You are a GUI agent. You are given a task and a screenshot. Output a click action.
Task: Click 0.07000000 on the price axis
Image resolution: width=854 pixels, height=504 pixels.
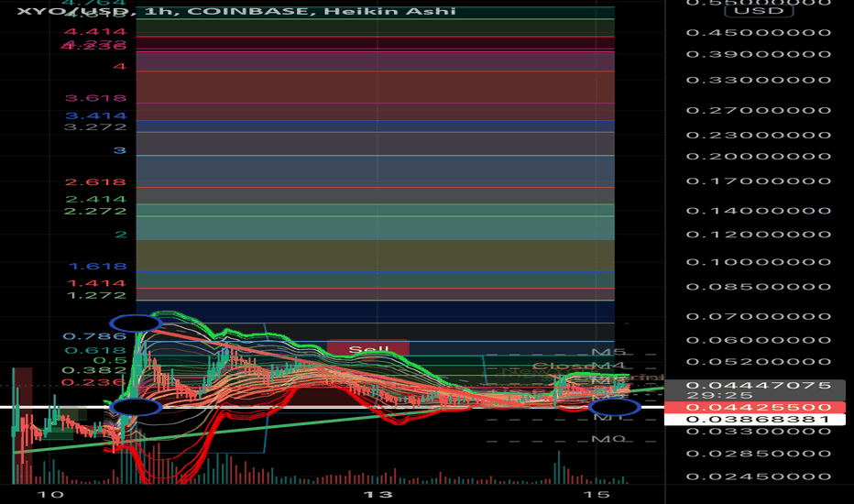[759, 316]
